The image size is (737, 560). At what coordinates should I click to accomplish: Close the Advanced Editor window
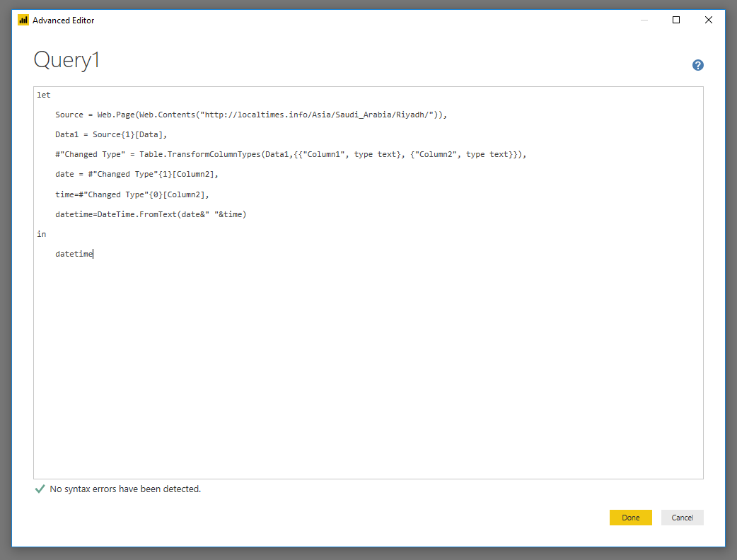click(708, 20)
